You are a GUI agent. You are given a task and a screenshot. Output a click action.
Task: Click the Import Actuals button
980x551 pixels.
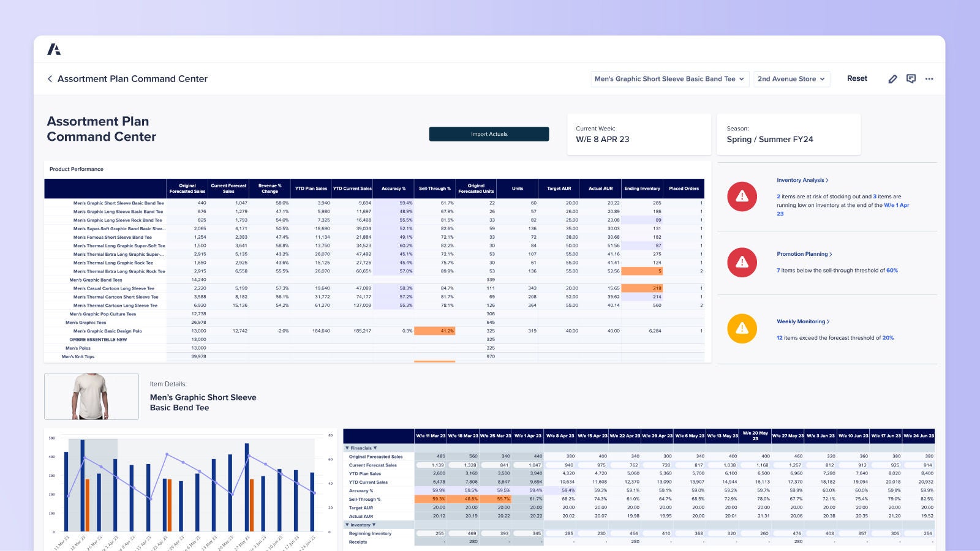489,133
